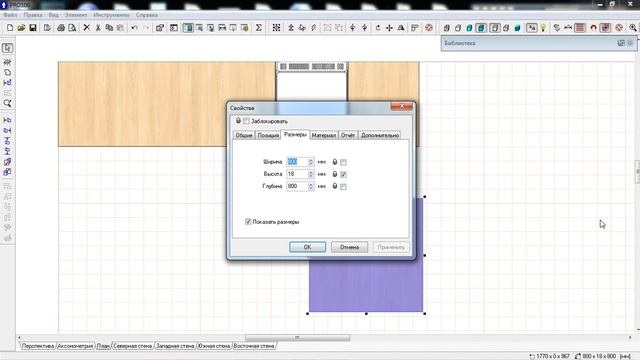Click the Sigma summary report icon
The width and height of the screenshot is (640, 360).
[x=258, y=28]
